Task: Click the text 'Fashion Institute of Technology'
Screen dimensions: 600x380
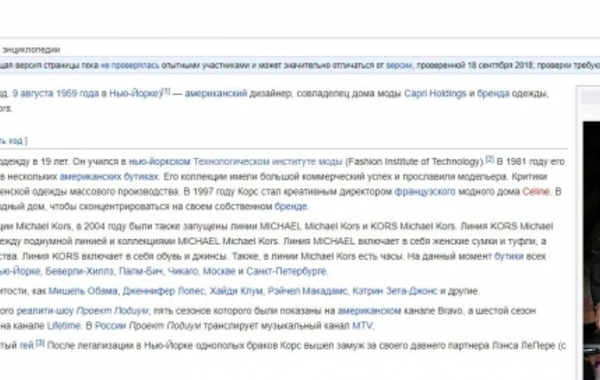Action: tap(414, 162)
